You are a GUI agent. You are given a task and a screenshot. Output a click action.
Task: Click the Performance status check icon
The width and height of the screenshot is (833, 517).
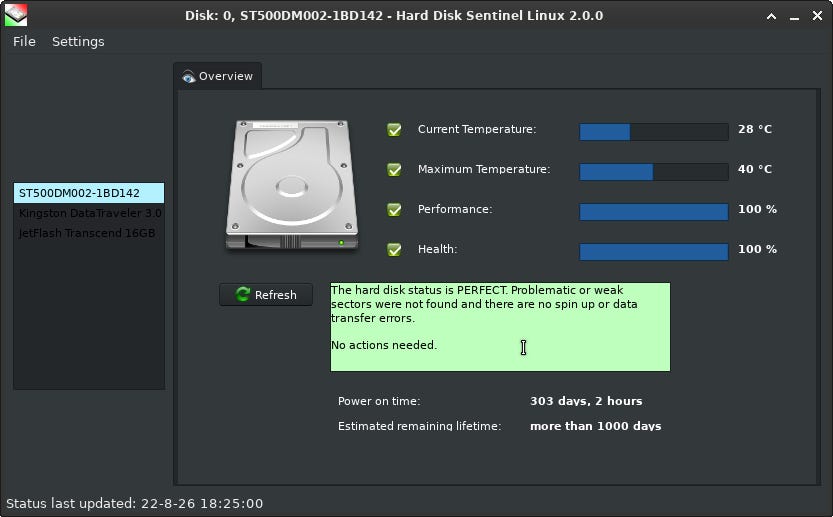(394, 209)
